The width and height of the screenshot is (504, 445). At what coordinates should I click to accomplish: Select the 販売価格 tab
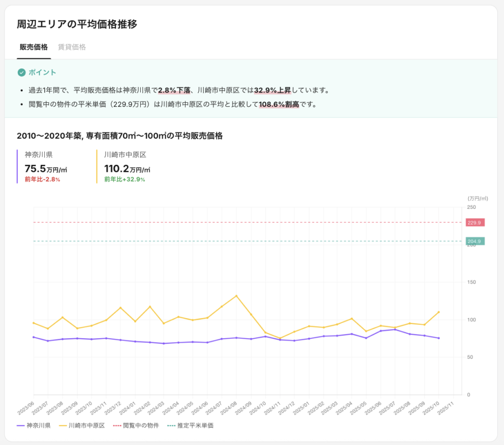[34, 47]
